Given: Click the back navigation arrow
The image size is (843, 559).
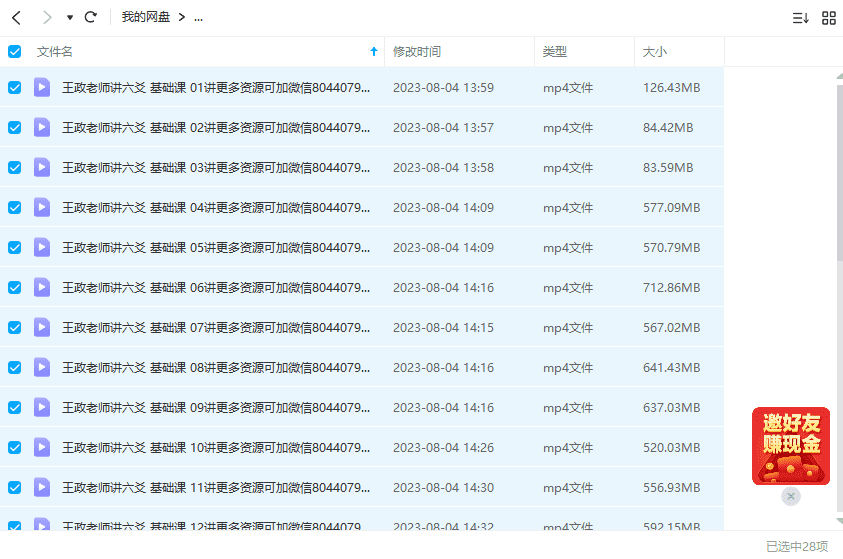Looking at the screenshot, I should click(x=16, y=17).
